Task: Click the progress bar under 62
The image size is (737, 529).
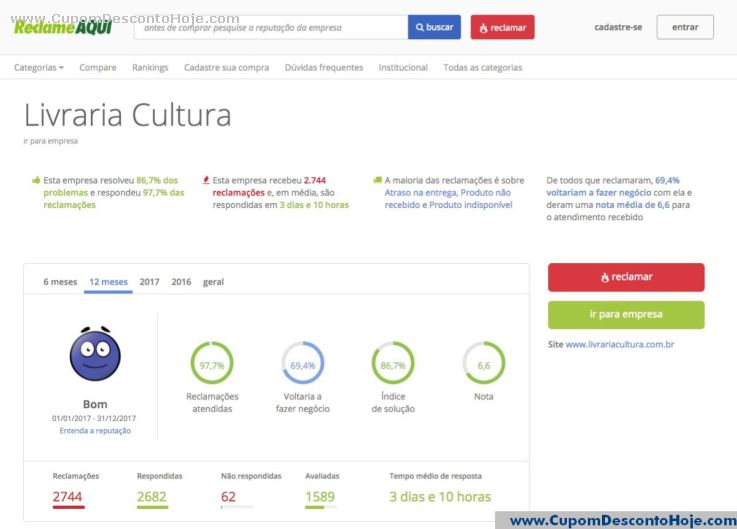Action: point(237,507)
